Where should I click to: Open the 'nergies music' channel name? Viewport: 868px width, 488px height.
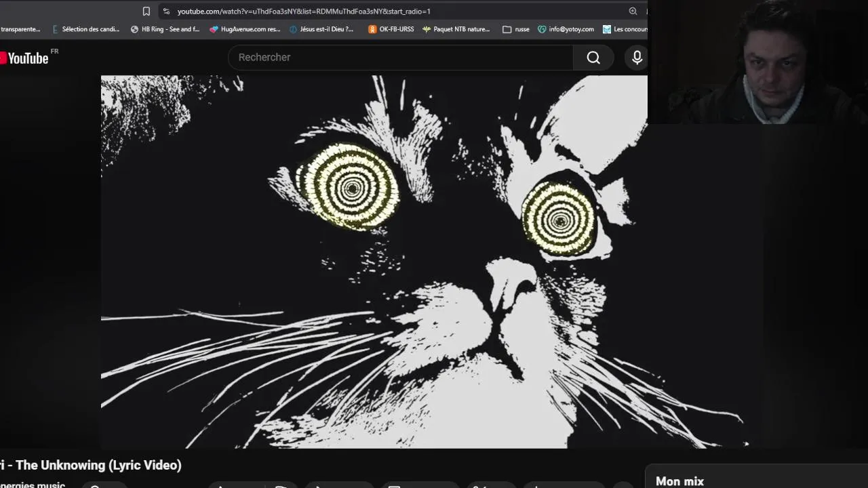click(33, 485)
